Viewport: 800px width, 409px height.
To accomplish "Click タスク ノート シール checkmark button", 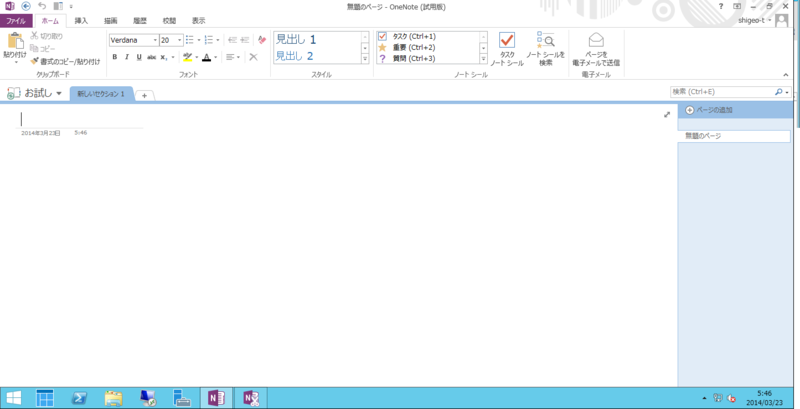I will (x=507, y=49).
